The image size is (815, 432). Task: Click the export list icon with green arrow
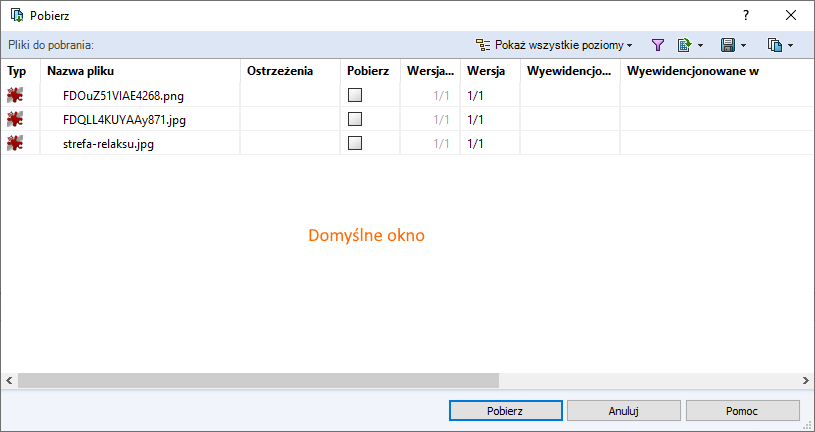[685, 45]
